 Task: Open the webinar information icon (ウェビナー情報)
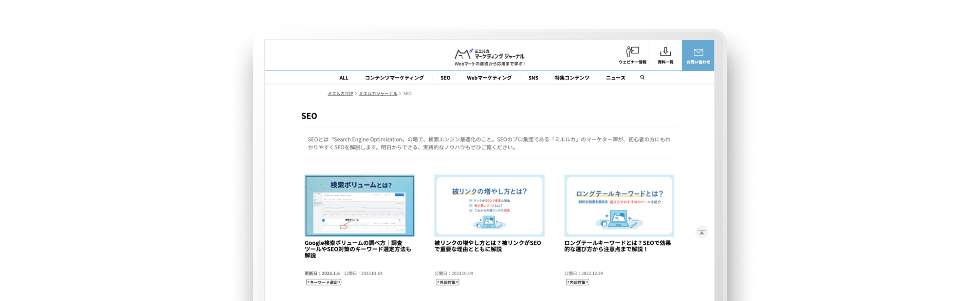coord(632,56)
